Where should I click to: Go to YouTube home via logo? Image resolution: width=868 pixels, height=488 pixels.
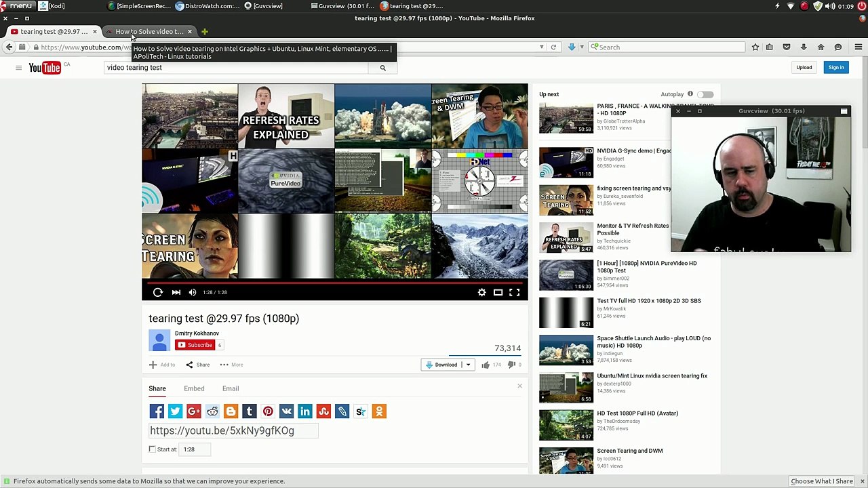click(45, 67)
